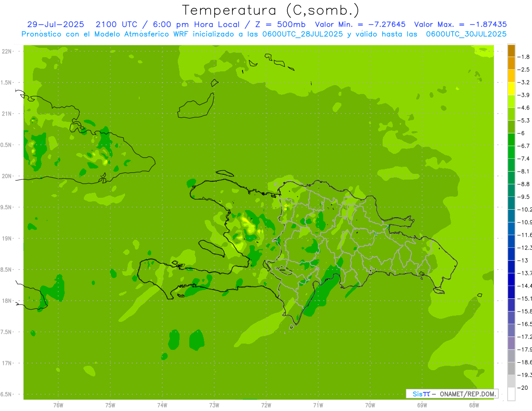The image size is (532, 411).
Task: Click the '76W' longitude label
Action: click(x=58, y=405)
